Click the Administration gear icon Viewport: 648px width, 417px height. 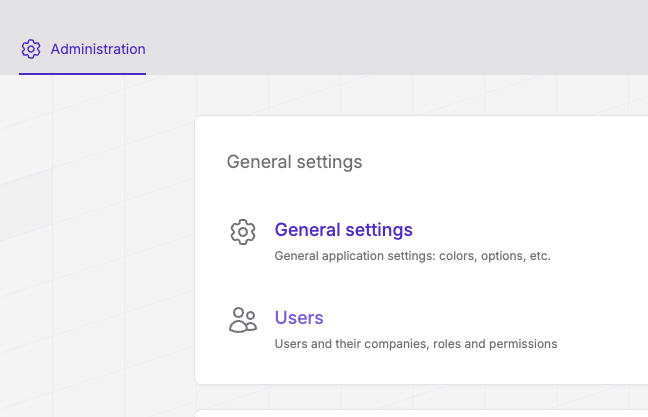31,49
